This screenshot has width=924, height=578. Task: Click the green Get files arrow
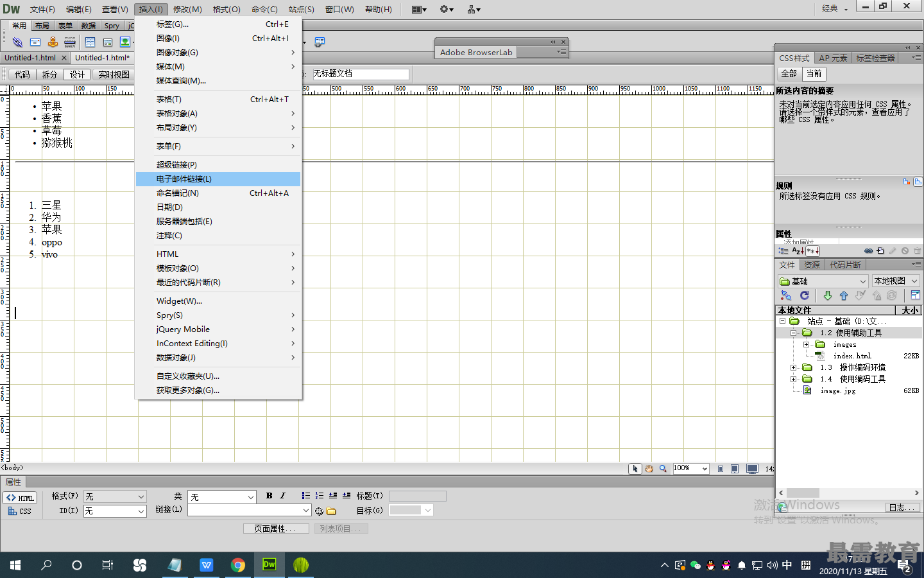tap(828, 295)
